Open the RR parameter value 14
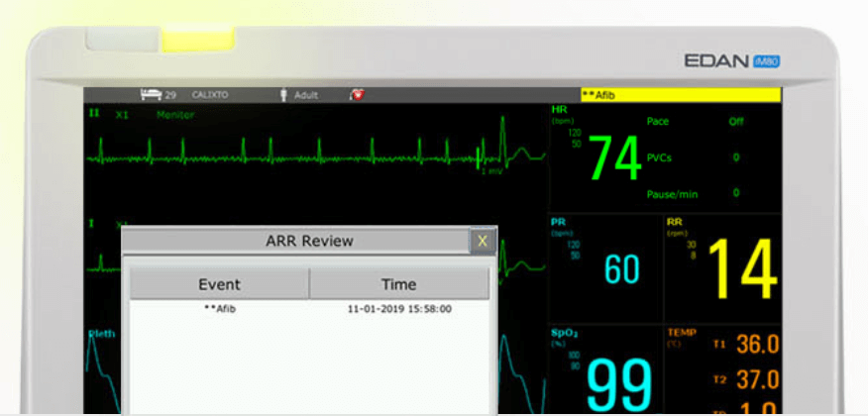The height and width of the screenshot is (416, 868). click(741, 269)
